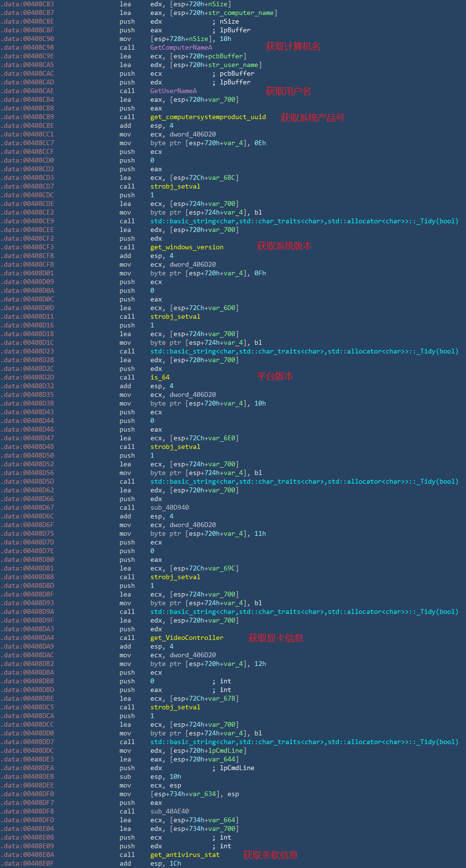
Task: Open sub_40D940 call target
Action: point(170,507)
